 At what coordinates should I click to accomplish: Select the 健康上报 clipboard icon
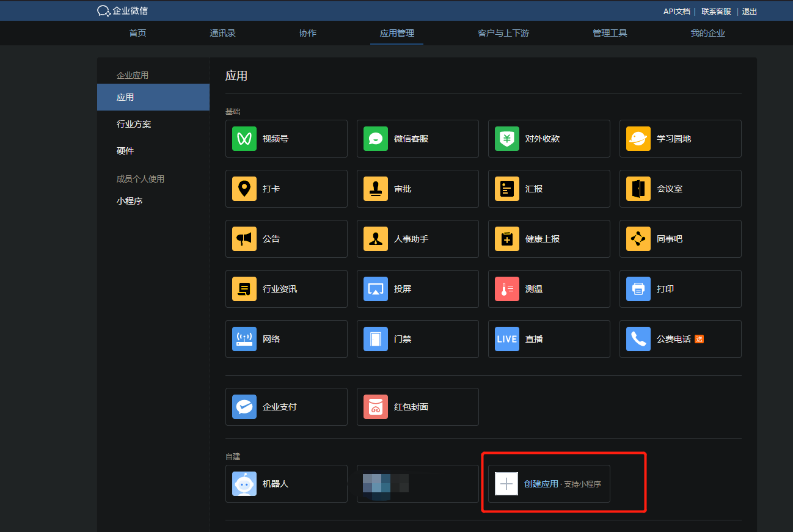click(x=507, y=239)
